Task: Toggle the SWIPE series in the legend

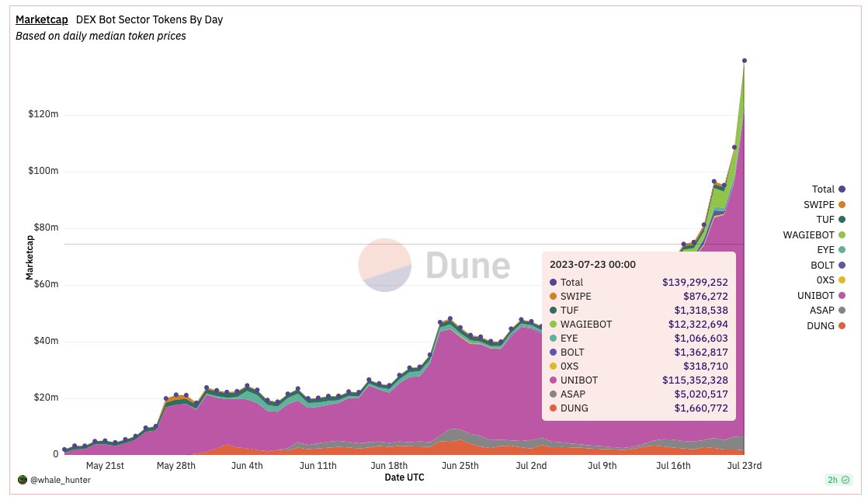Action: [825, 205]
